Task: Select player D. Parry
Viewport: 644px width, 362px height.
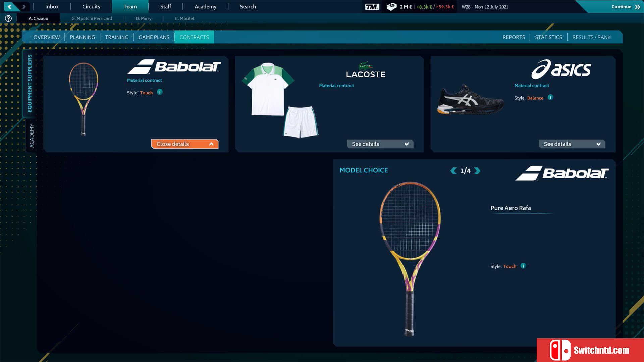Action: click(143, 18)
